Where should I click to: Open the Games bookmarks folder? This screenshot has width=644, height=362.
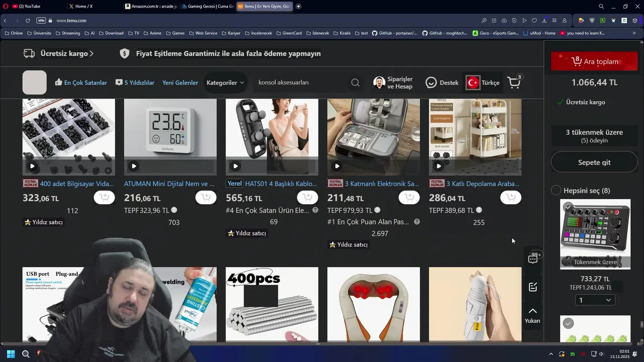point(175,33)
